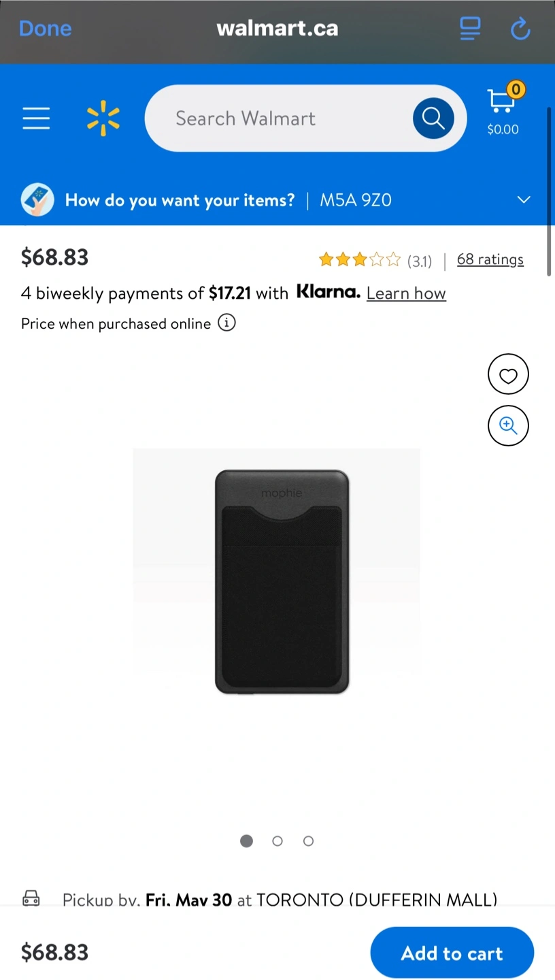The width and height of the screenshot is (555, 980).
Task: Switch to second product image dot
Action: (x=277, y=841)
